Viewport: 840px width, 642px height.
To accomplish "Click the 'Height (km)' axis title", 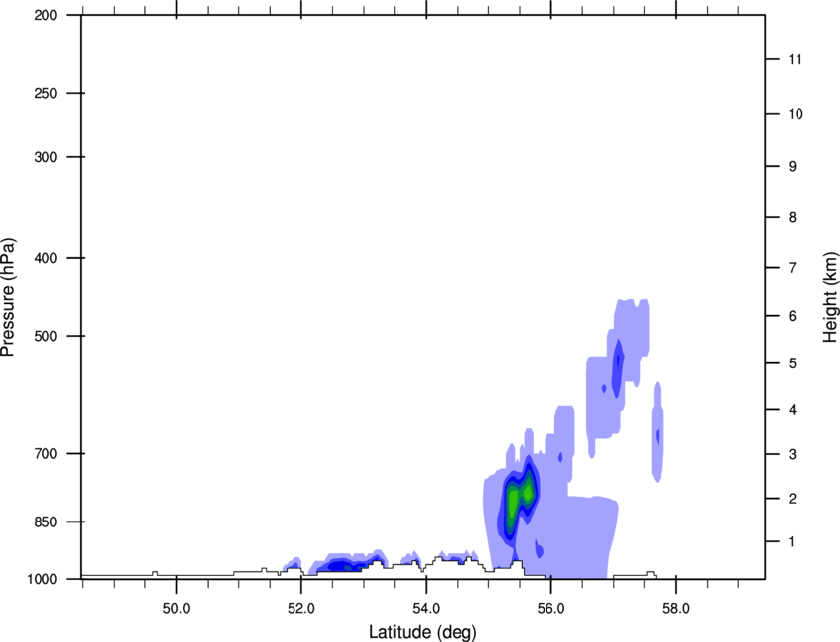I will tap(830, 296).
